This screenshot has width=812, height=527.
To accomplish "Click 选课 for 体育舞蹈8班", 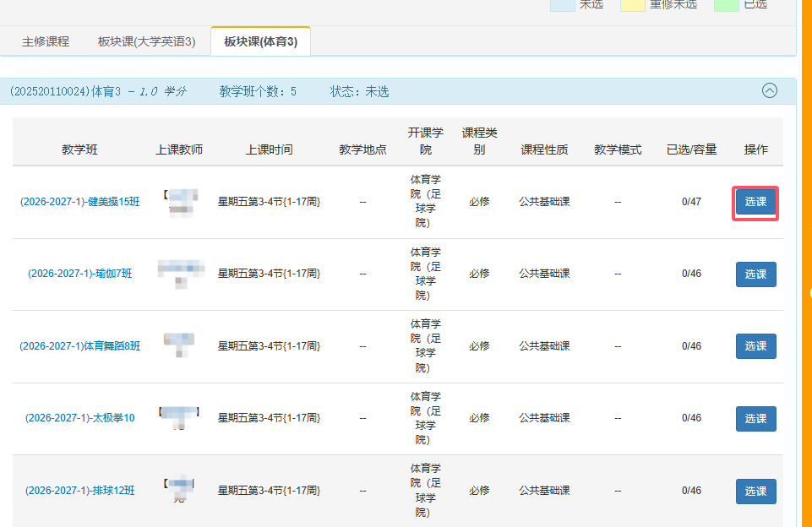I will [x=755, y=345].
